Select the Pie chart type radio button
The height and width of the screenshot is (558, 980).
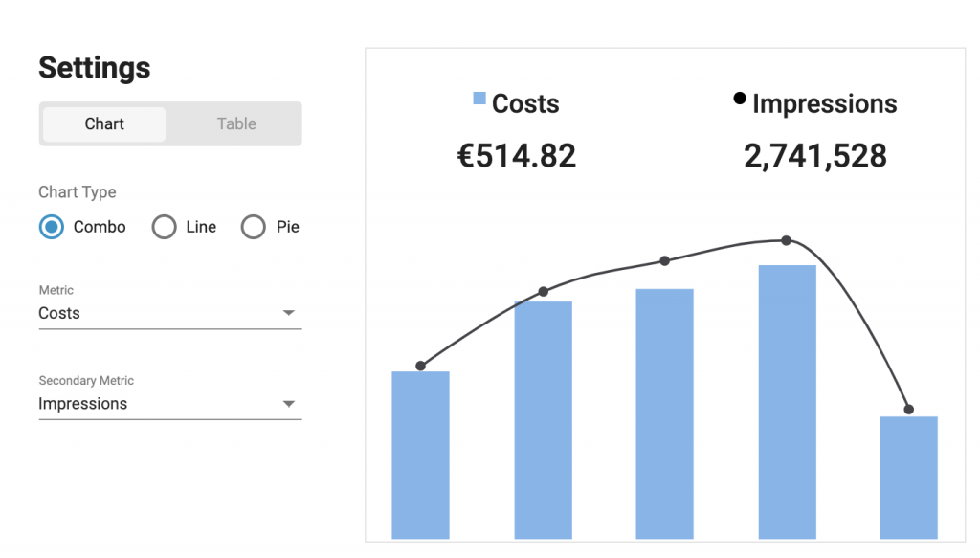[253, 227]
